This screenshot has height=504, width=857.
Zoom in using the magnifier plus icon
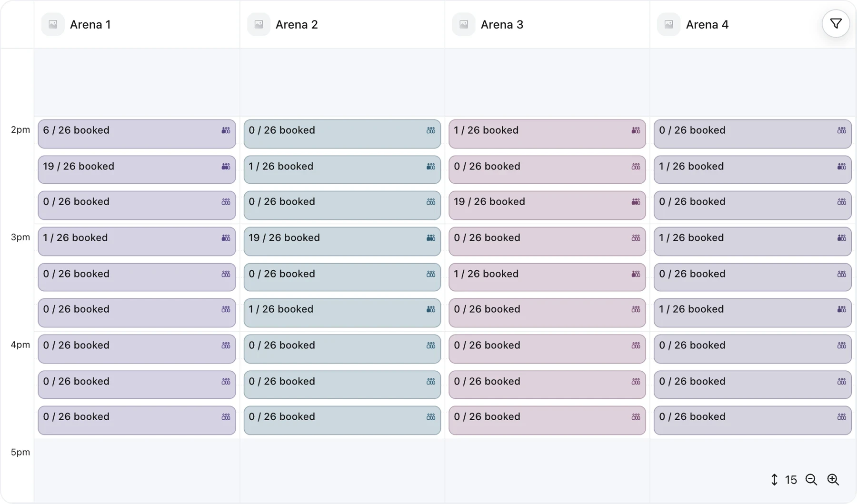coord(833,480)
